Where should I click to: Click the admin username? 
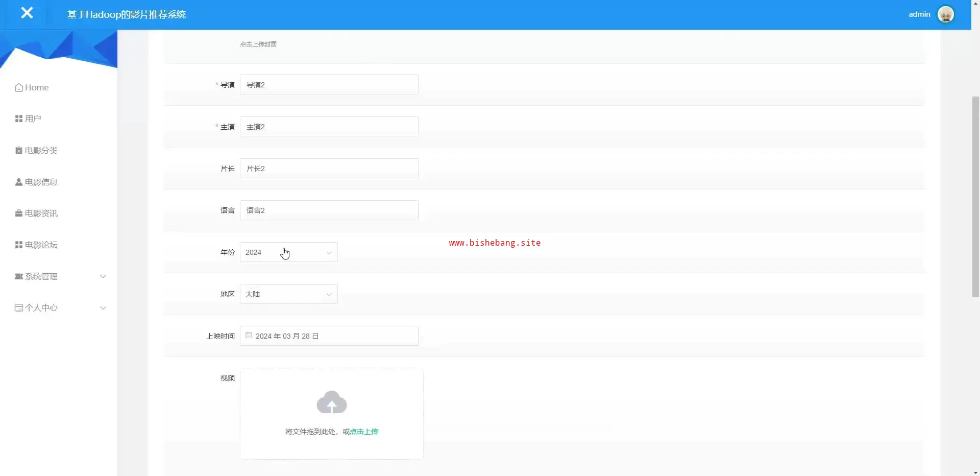pos(919,14)
